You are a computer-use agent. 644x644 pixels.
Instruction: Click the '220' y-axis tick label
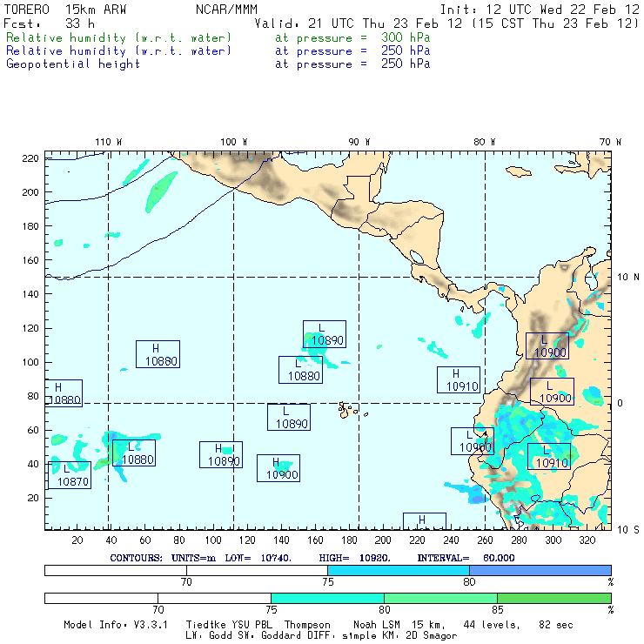[30, 158]
